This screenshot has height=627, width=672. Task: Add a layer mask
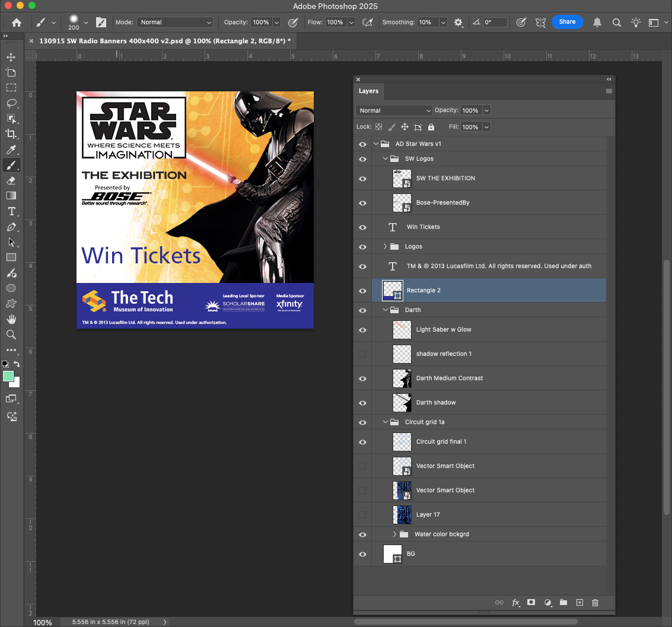531,602
